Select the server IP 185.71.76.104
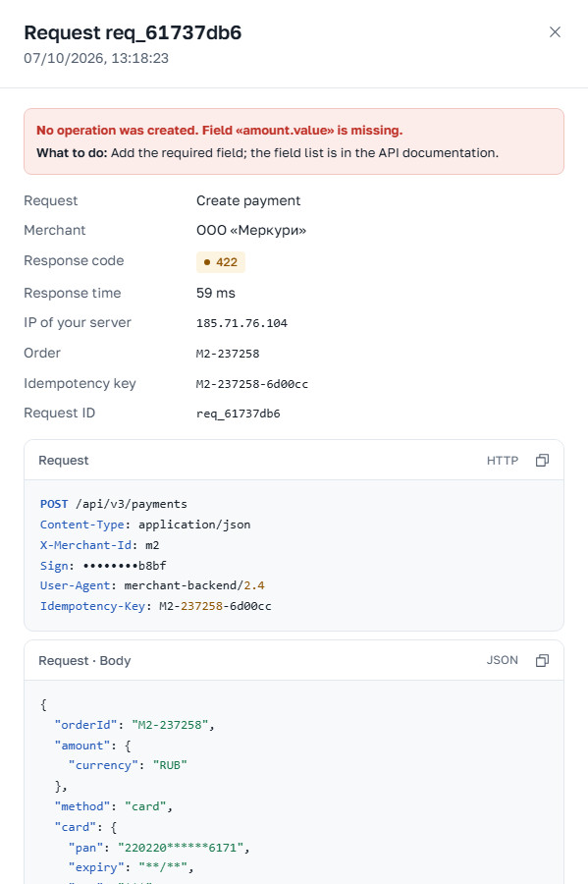The width and height of the screenshot is (588, 884). [x=241, y=323]
